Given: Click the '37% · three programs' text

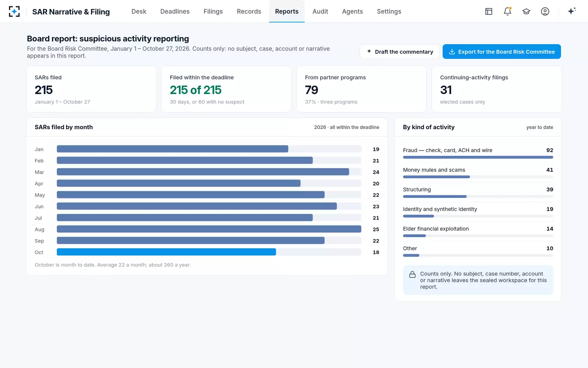Looking at the screenshot, I should click(331, 102).
